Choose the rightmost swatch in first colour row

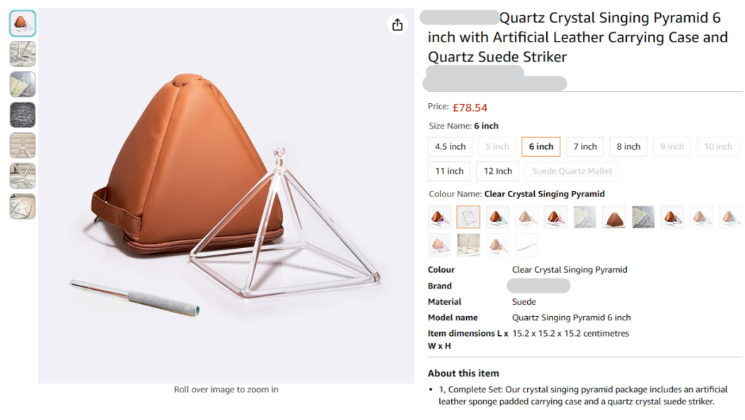730,217
